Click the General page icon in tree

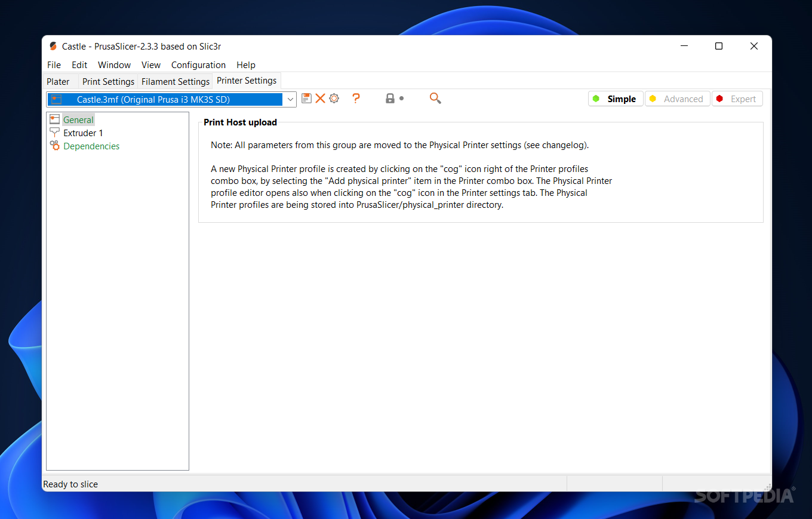pos(55,119)
